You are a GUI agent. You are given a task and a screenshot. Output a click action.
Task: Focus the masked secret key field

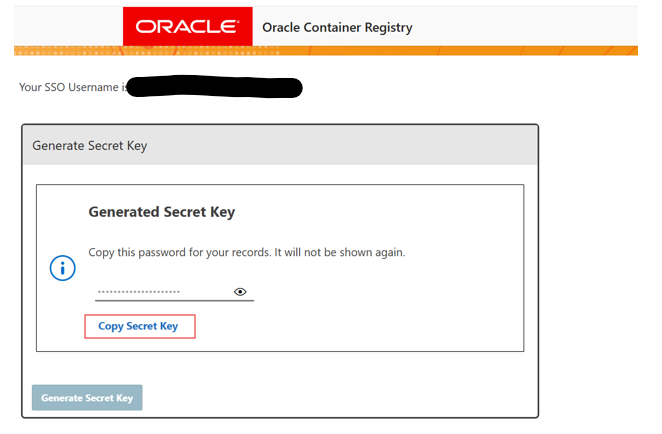(162, 292)
